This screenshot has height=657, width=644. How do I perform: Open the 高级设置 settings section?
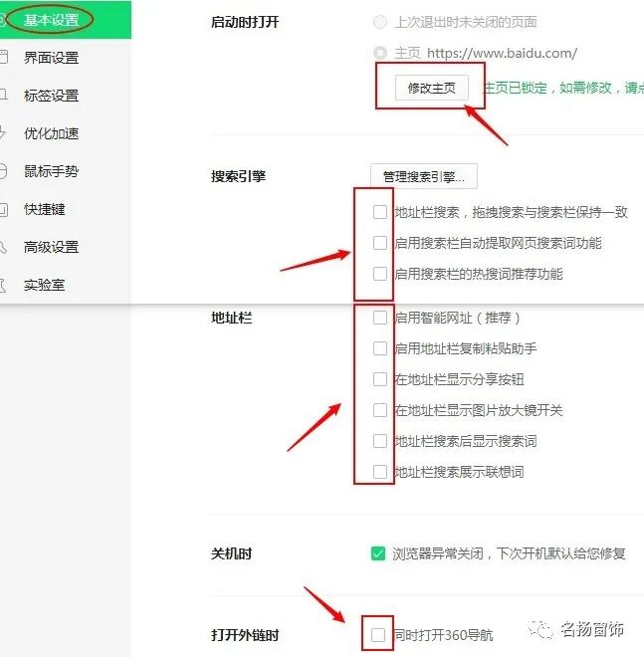pos(51,247)
